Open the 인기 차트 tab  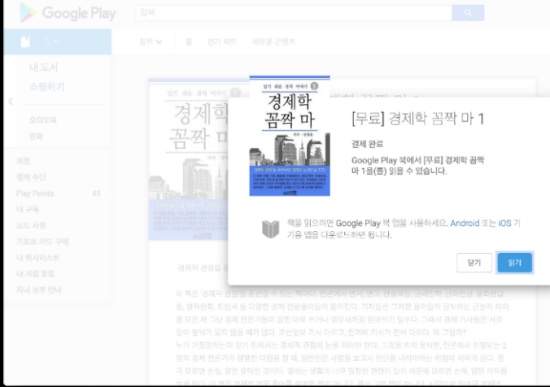(x=222, y=42)
